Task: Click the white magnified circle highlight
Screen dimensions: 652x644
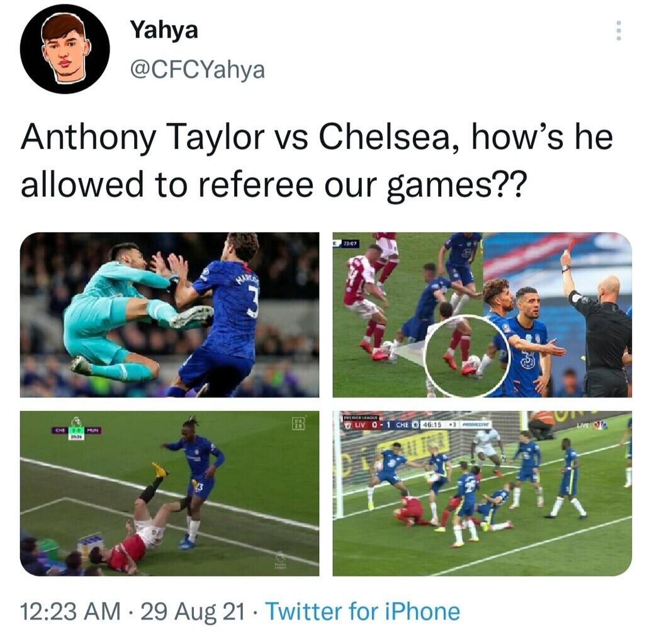Action: 466,356
